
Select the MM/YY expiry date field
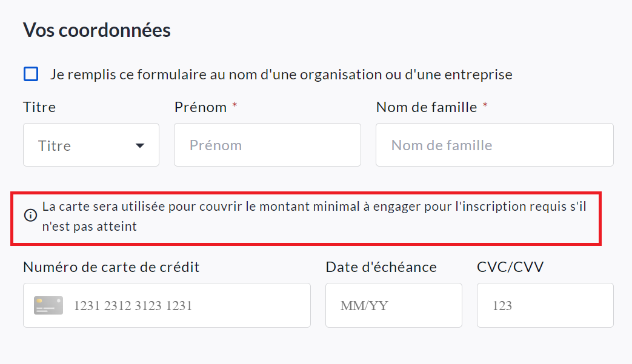(x=393, y=305)
